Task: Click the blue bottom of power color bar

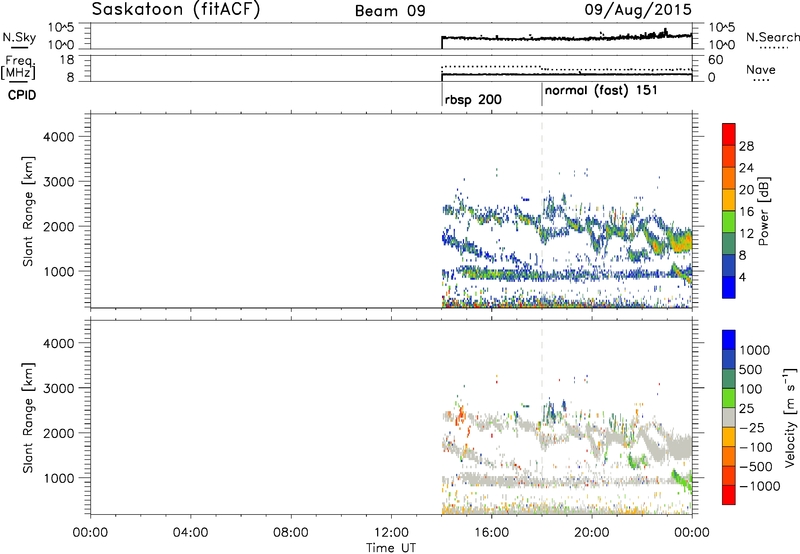Action: coord(729,288)
